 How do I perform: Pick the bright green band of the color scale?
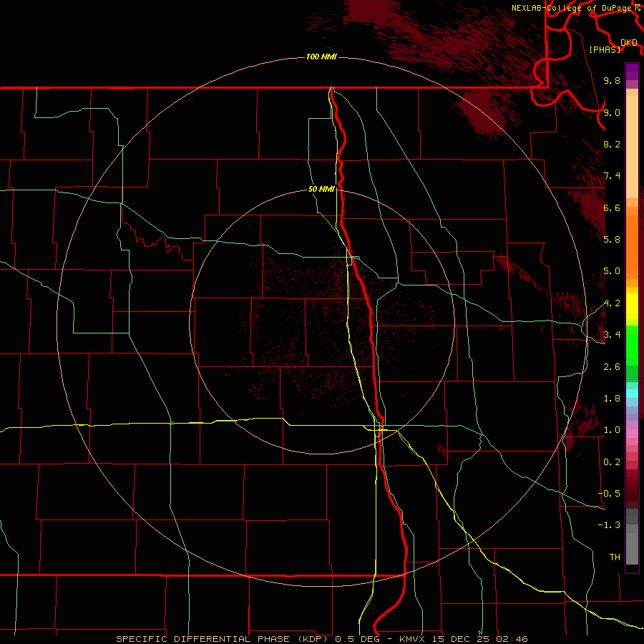click(632, 344)
